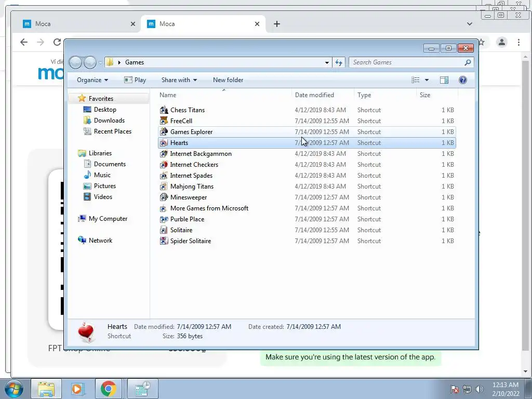Open Chrome three-dot menu
This screenshot has height=399, width=532.
[x=518, y=42]
